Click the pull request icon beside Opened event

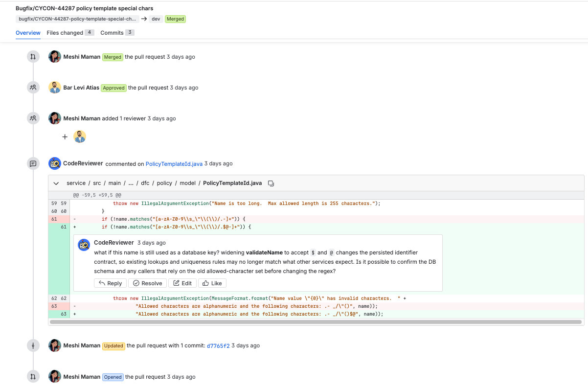coord(33,377)
